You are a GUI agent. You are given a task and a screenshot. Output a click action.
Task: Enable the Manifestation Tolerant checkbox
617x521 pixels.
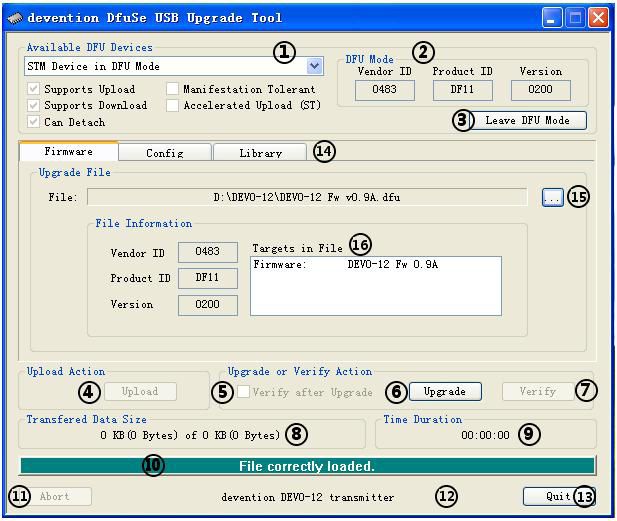point(172,89)
